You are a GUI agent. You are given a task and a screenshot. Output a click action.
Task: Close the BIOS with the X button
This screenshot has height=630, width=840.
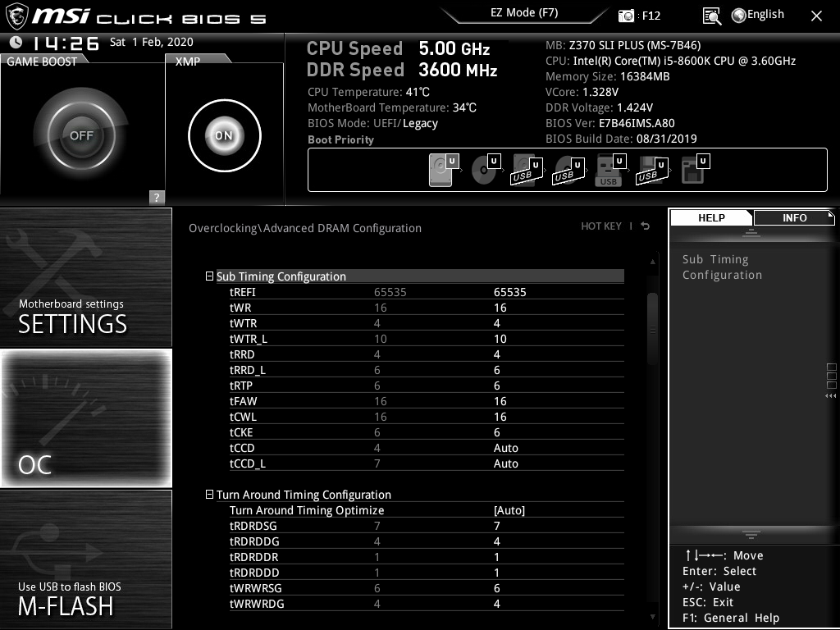[816, 16]
